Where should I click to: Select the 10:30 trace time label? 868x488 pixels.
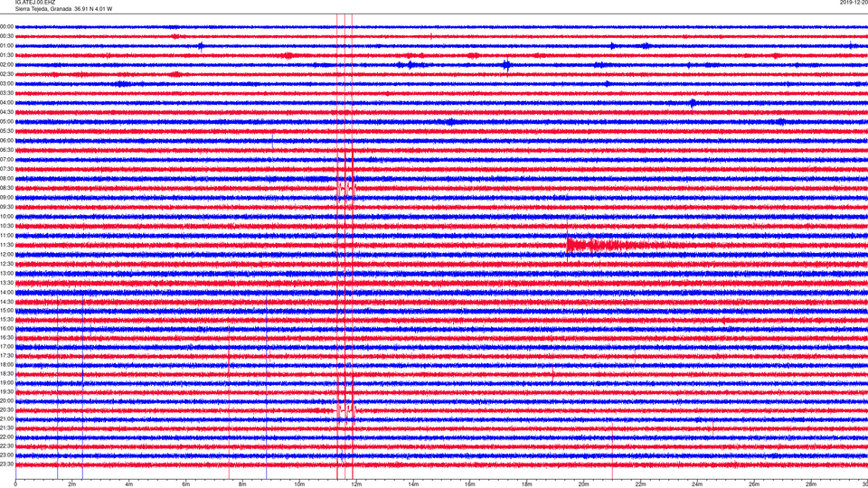(7, 226)
